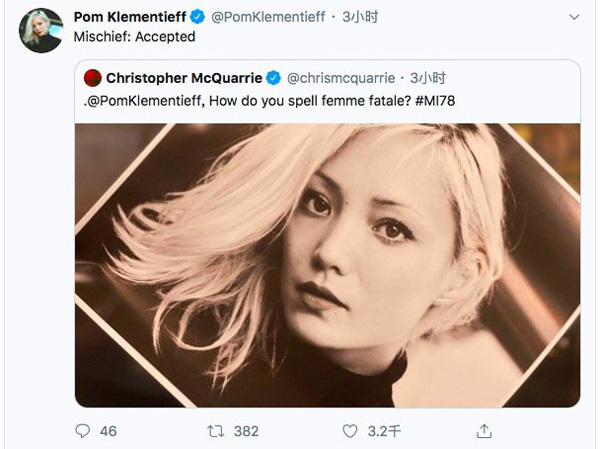Screen dimensions: 600x449
Task: Click the 46 replies count
Action: click(x=108, y=431)
